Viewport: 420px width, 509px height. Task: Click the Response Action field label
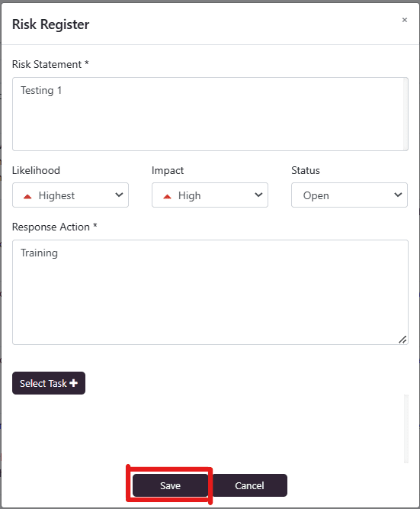tap(54, 227)
